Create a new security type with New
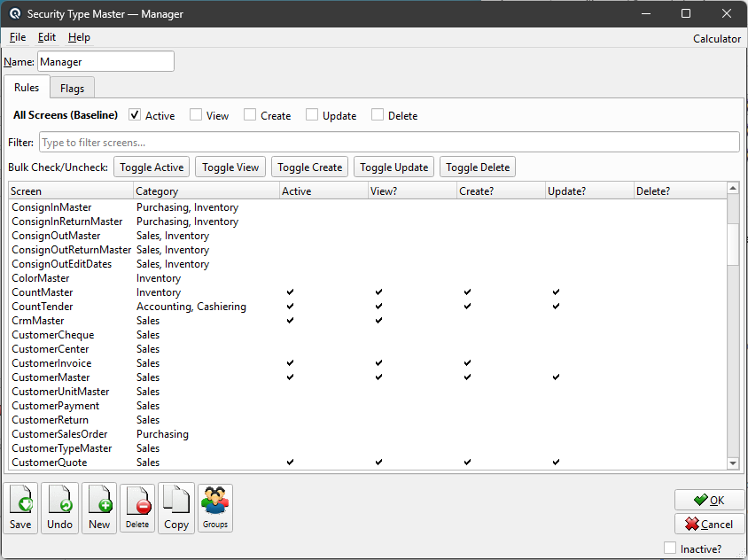Image resolution: width=748 pixels, height=560 pixels. tap(99, 508)
